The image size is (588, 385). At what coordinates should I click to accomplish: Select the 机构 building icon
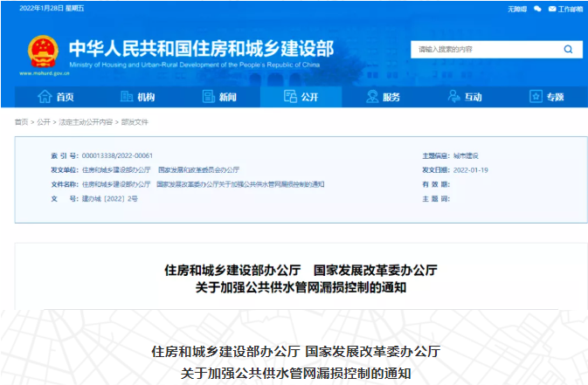pos(125,96)
